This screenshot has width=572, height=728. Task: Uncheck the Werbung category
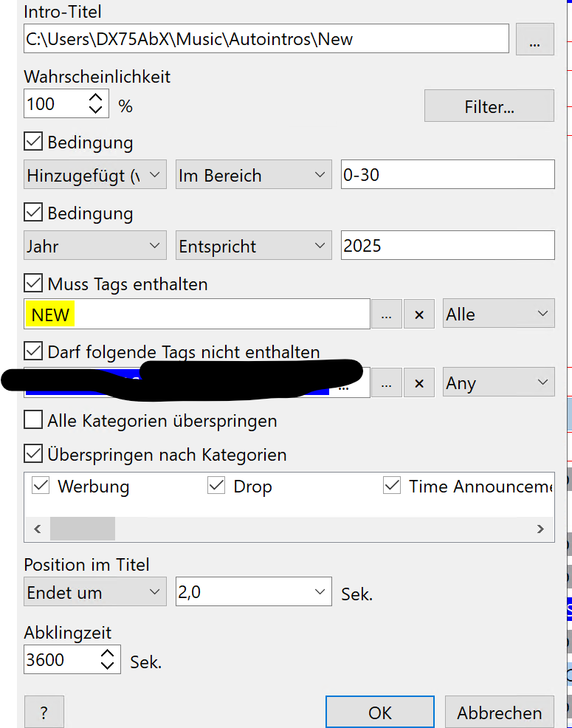pyautogui.click(x=41, y=486)
